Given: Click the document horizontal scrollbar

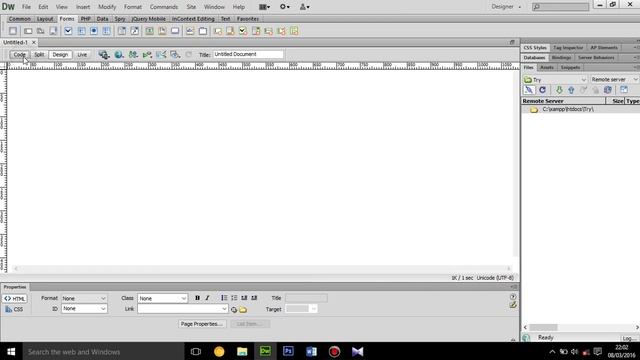Looking at the screenshot, I should 262,269.
